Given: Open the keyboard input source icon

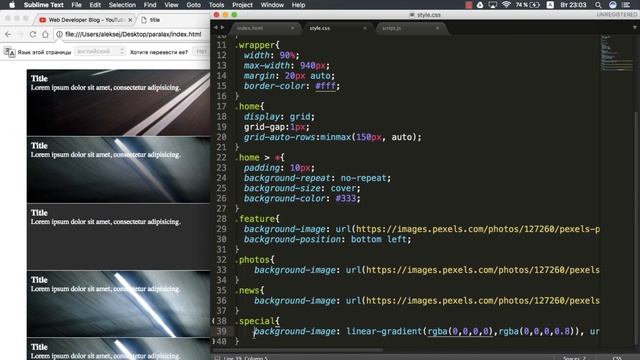Looking at the screenshot, I should [550, 5].
